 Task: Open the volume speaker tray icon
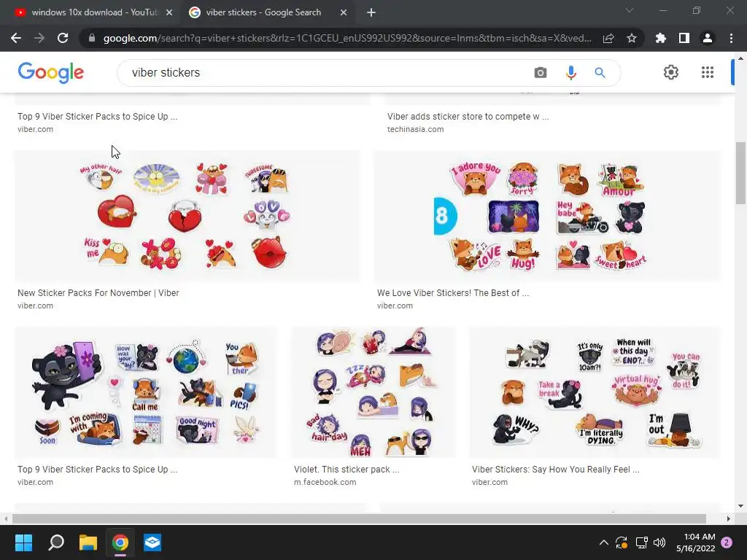pos(659,542)
